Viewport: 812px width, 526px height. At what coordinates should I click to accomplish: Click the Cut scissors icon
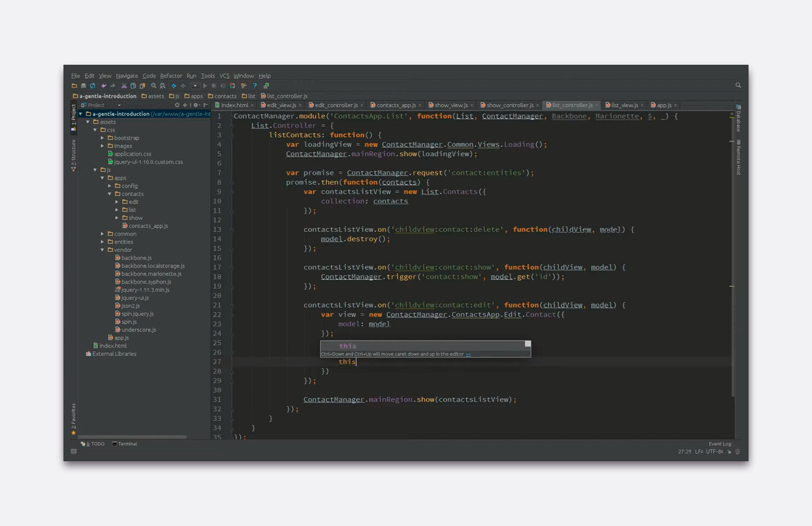[124, 86]
